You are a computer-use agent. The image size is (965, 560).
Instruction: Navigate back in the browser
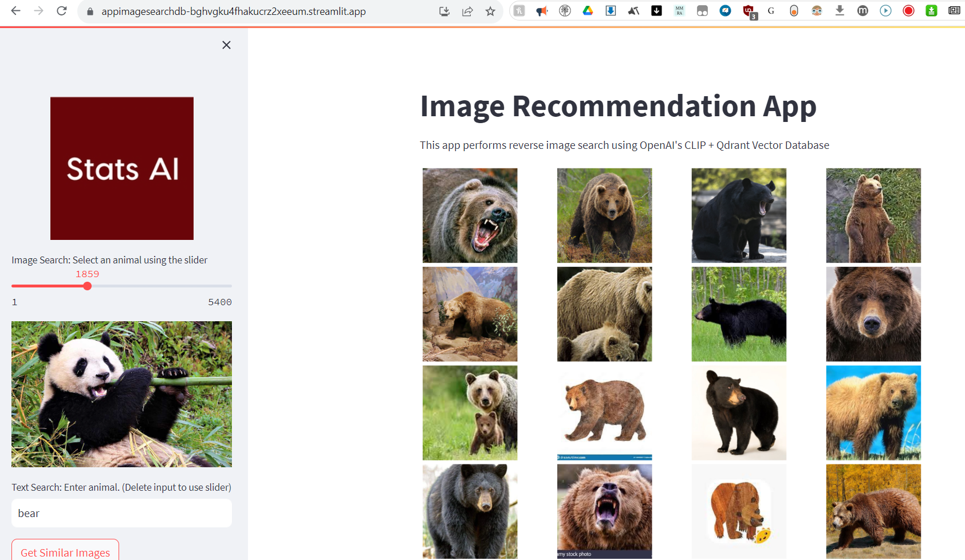point(15,11)
